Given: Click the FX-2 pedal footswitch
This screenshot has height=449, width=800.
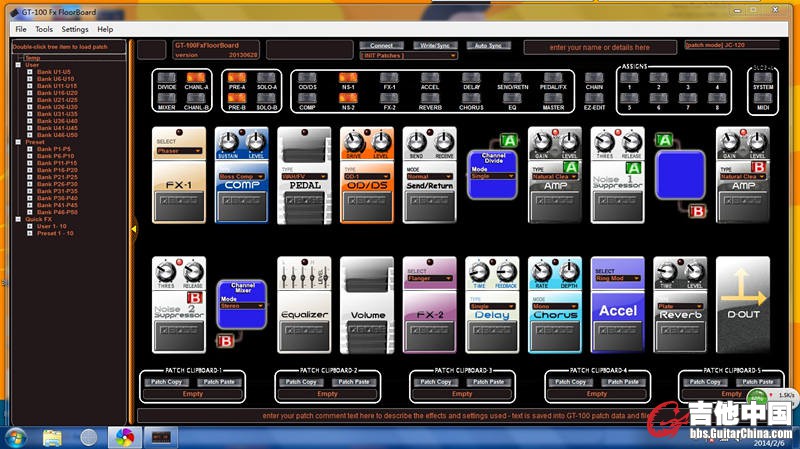Looking at the screenshot, I should (430, 335).
